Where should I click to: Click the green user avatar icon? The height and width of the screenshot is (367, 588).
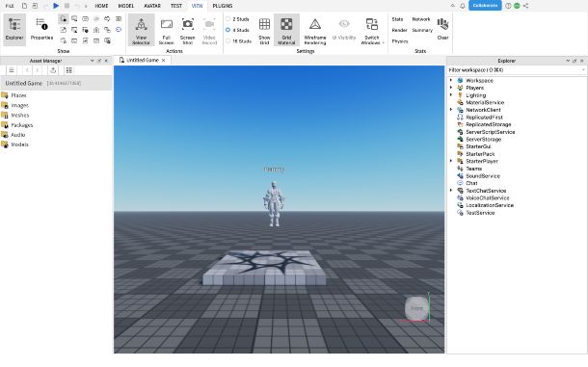tap(517, 6)
